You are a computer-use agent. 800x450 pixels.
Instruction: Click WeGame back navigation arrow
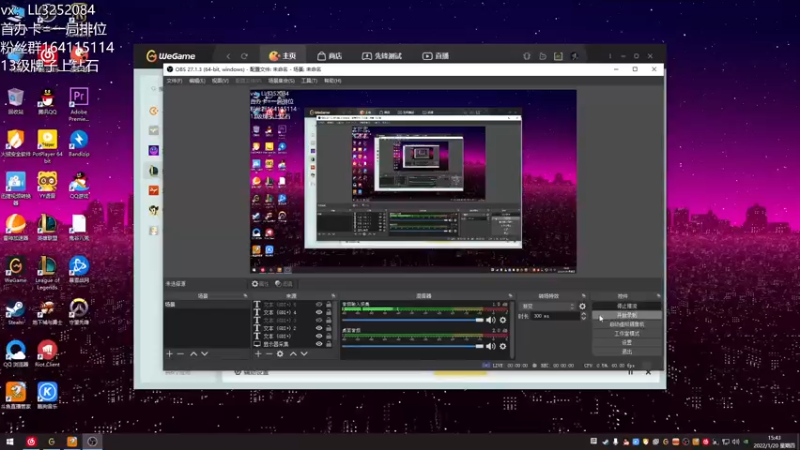pyautogui.click(x=228, y=56)
